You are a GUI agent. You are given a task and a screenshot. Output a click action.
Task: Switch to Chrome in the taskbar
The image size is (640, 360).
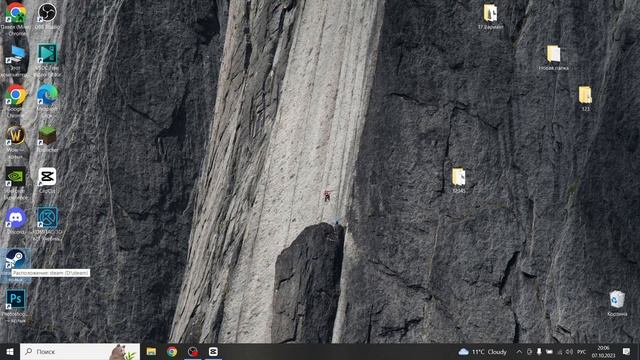click(x=172, y=351)
